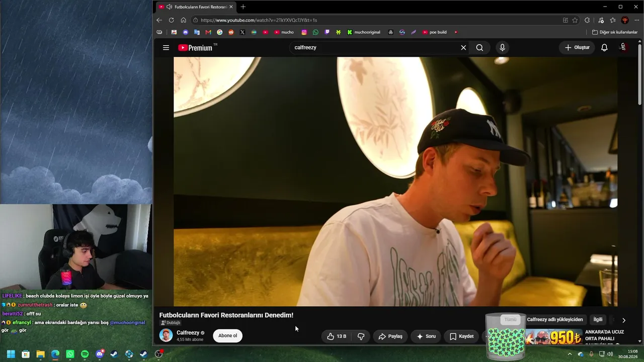Open the Instagram bookmark icon
644x362 pixels.
click(x=304, y=32)
